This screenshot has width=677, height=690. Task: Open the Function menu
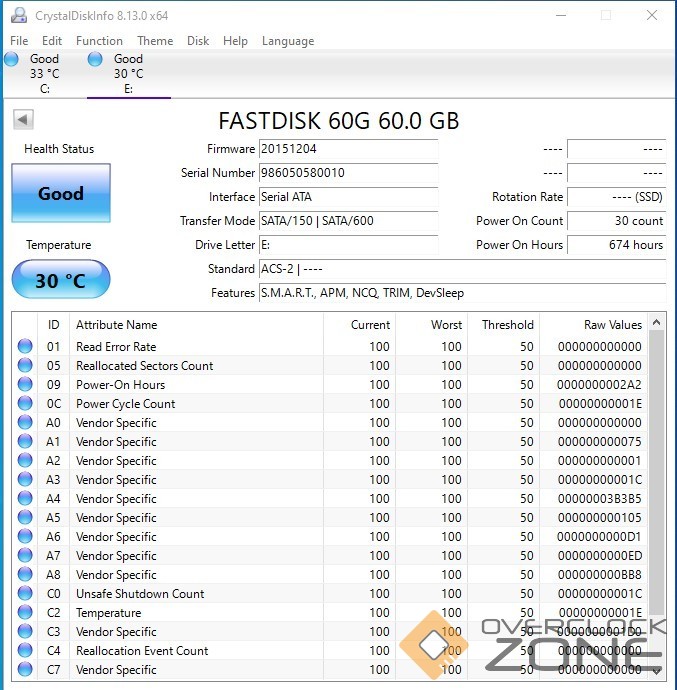99,41
